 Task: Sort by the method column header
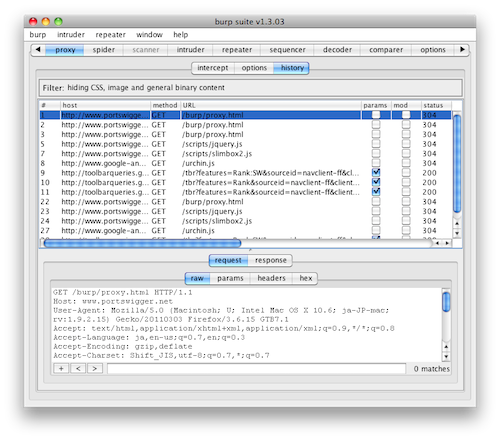pos(165,105)
